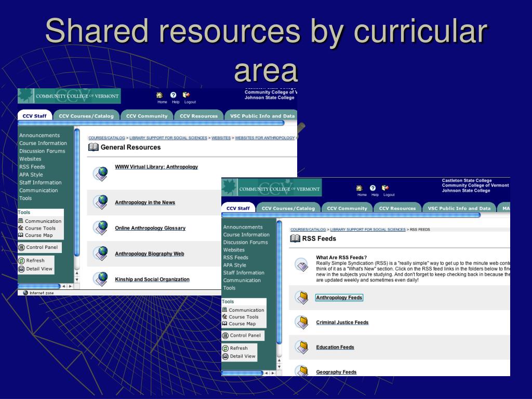Viewport: 532px width, 399px height.
Task: Click Library Support breadcrumb in RSS window
Action: [x=368, y=230]
